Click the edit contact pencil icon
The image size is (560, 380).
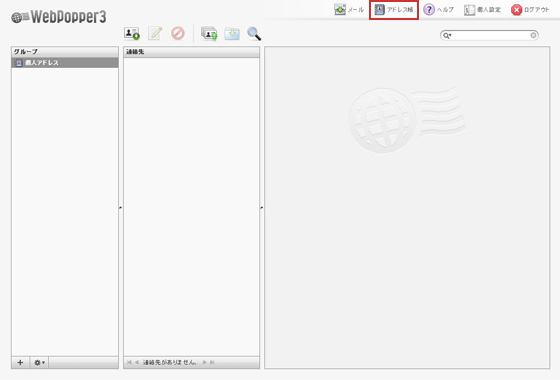[155, 33]
